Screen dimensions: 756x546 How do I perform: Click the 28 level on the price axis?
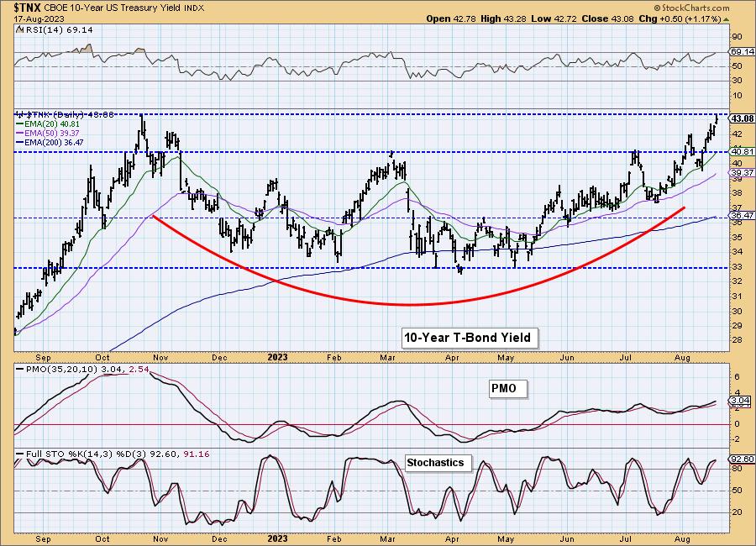(x=738, y=340)
